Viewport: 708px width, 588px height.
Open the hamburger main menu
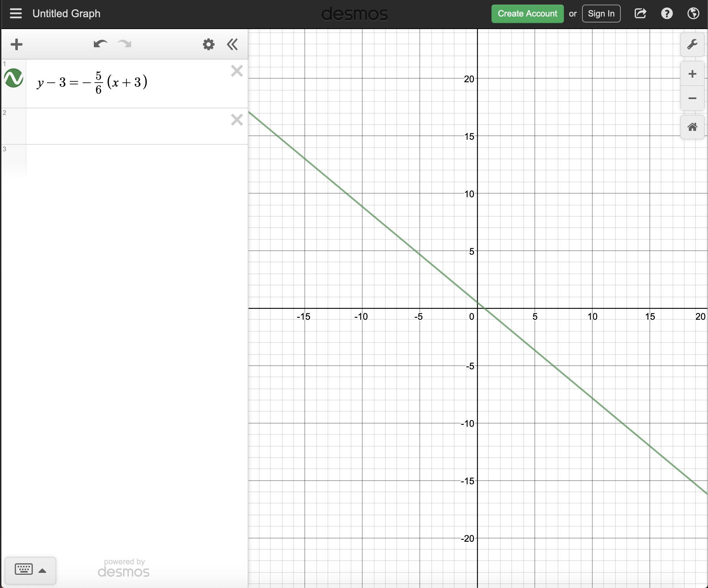[x=16, y=14]
